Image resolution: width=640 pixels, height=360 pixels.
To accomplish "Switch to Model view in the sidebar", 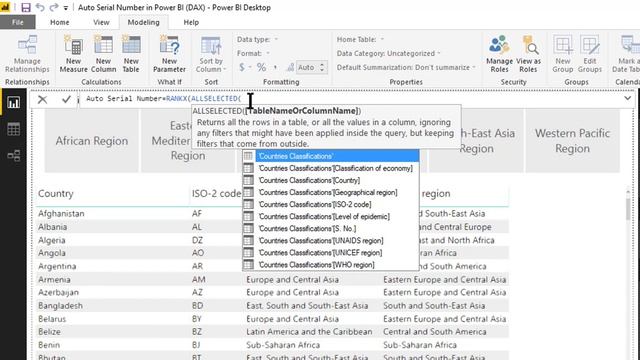I will tap(13, 156).
